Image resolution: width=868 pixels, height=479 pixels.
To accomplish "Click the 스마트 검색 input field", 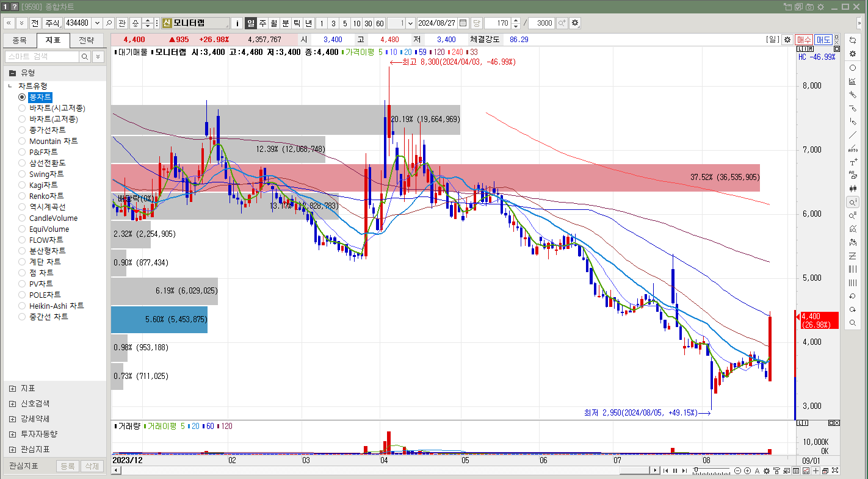I will (x=42, y=56).
